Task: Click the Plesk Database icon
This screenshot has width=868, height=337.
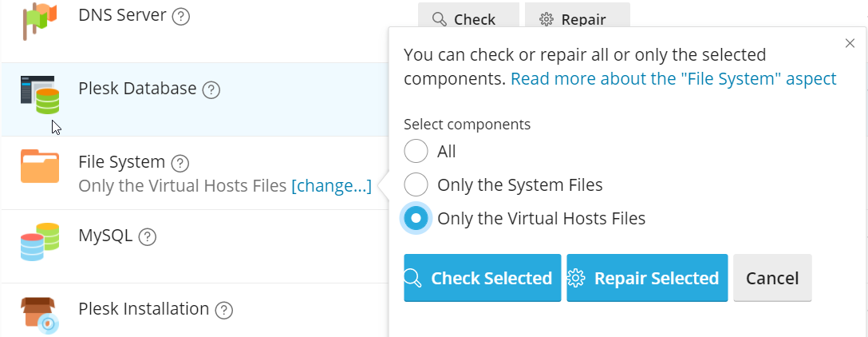Action: (40, 95)
